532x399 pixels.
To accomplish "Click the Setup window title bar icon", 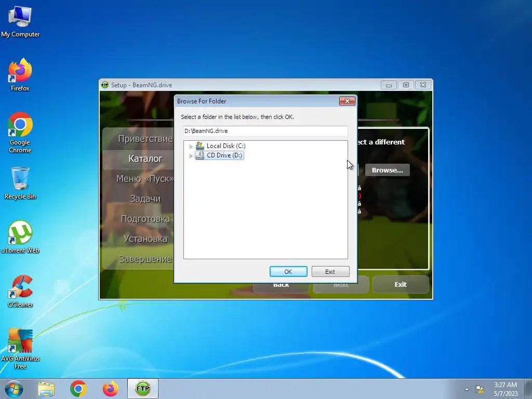I will point(105,85).
